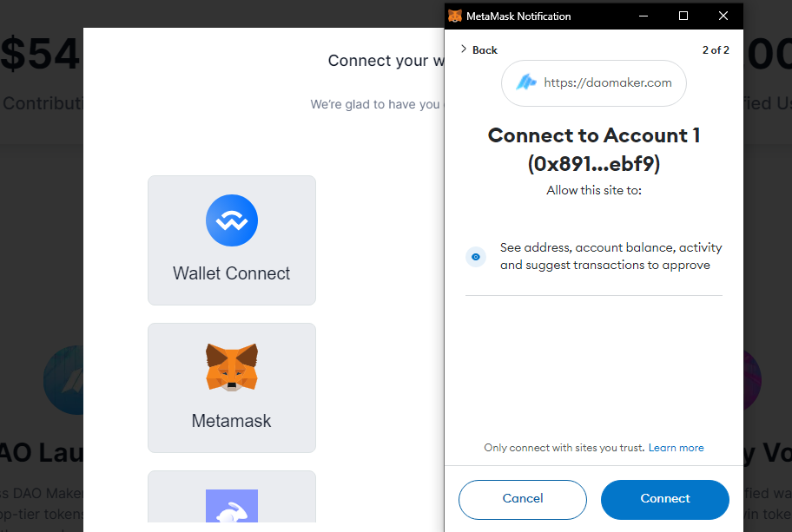Close the MetaMask Notification window
The width and height of the screenshot is (792, 532).
tap(723, 16)
